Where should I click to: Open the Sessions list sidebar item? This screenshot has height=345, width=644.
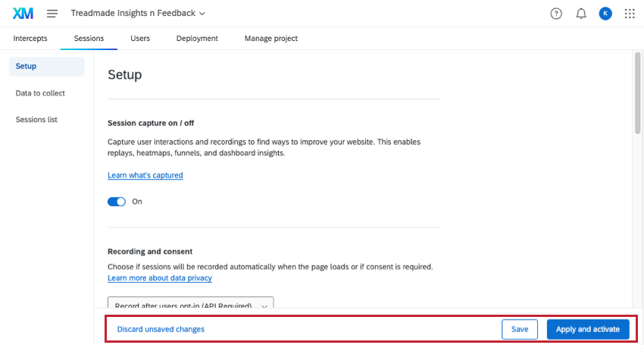point(36,120)
